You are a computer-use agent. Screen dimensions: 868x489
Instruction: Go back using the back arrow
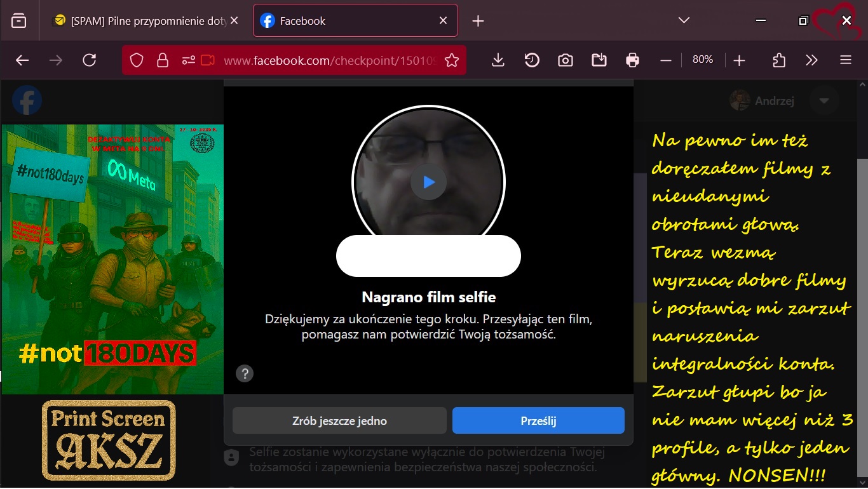(x=22, y=60)
